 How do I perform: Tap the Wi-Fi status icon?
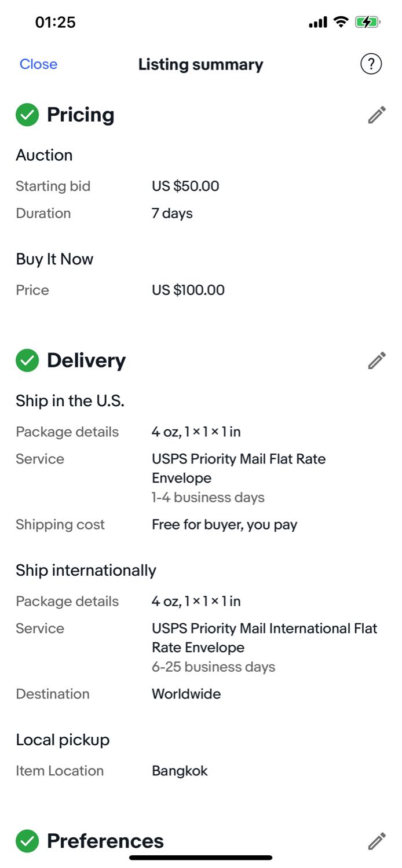click(x=341, y=23)
